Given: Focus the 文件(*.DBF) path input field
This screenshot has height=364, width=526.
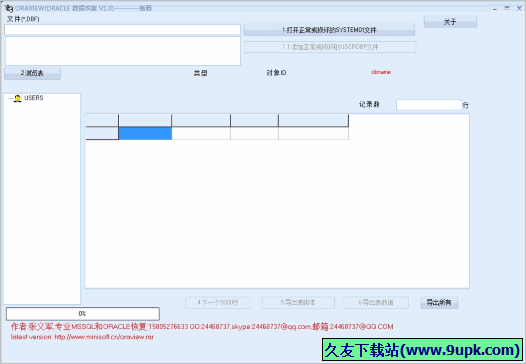Looking at the screenshot, I should pos(122,30).
